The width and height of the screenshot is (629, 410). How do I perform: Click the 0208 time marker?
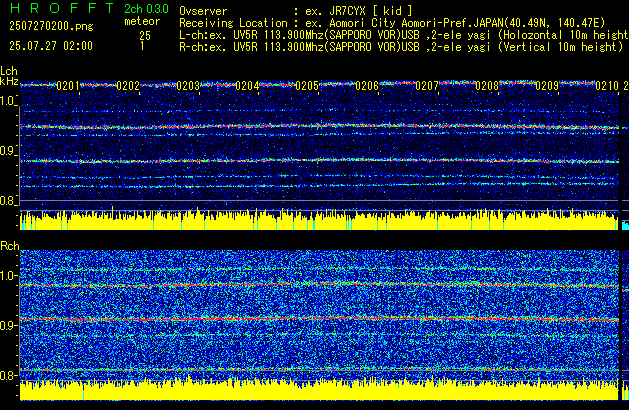pos(487,86)
